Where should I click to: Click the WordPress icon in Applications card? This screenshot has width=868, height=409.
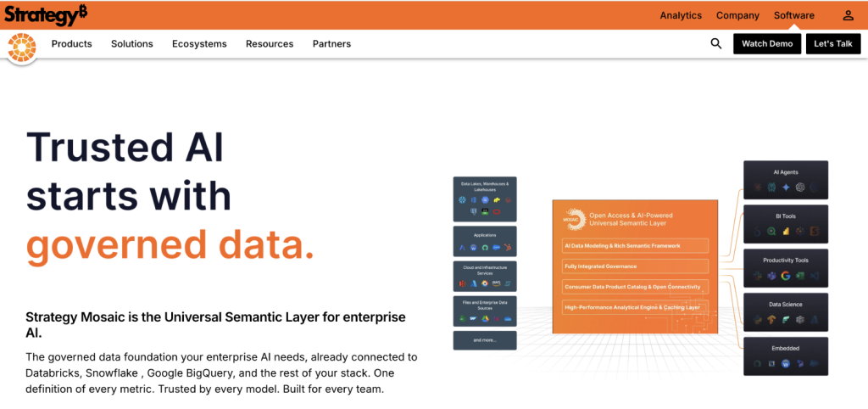tap(473, 247)
